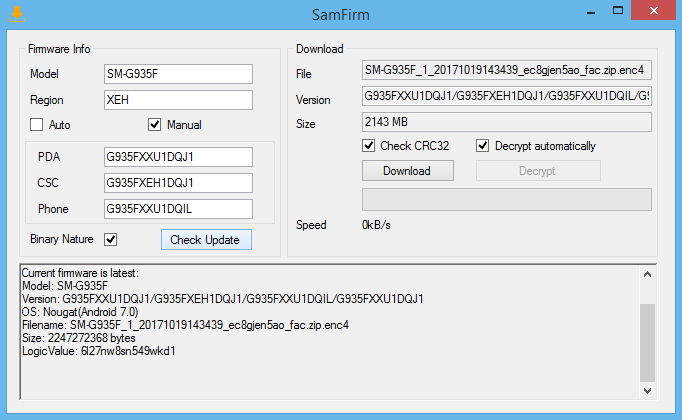
Task: Click the 'Version:' log line
Action: [x=223, y=299]
